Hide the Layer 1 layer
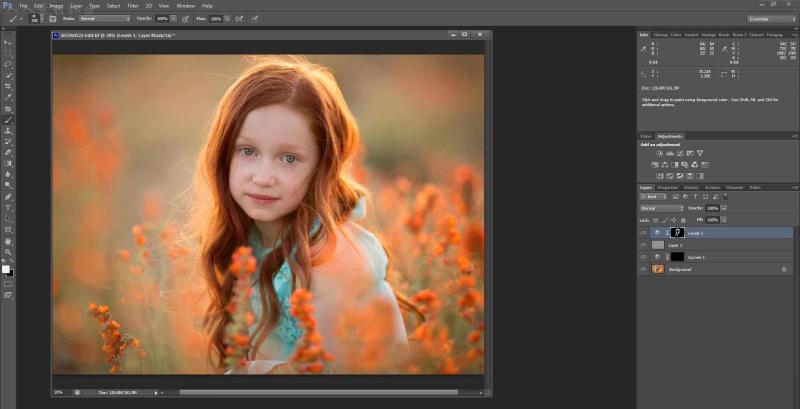800x409 pixels. [x=643, y=245]
